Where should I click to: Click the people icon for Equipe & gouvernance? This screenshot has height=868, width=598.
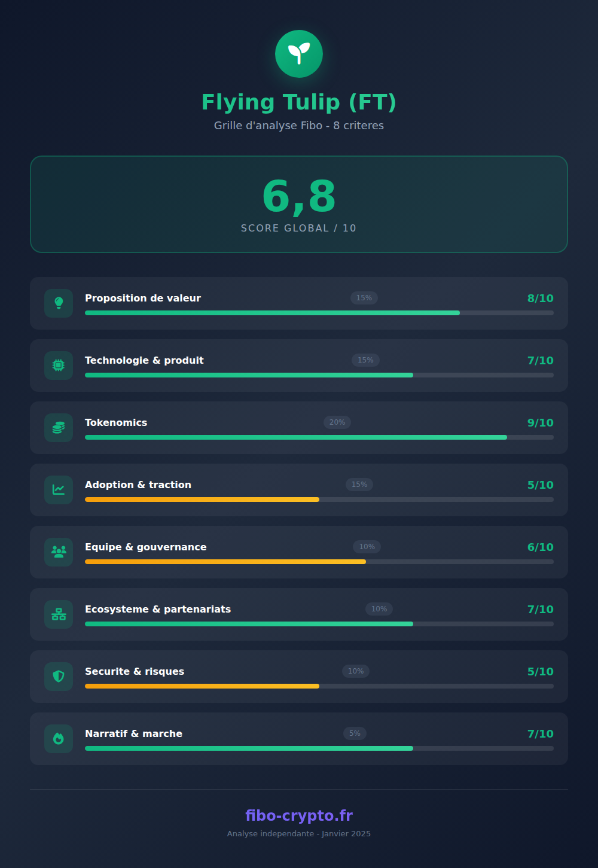[x=59, y=552]
